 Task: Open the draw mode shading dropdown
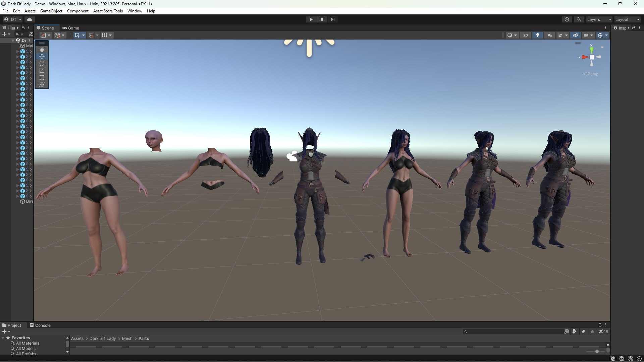click(512, 35)
